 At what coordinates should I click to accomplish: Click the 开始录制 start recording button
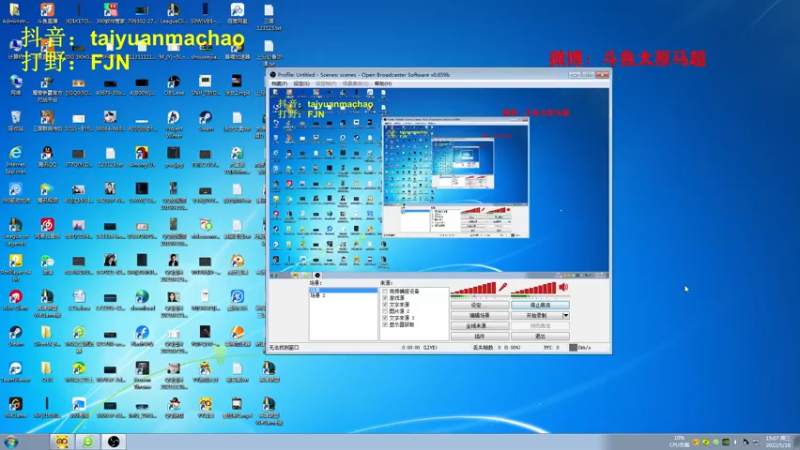pos(537,315)
